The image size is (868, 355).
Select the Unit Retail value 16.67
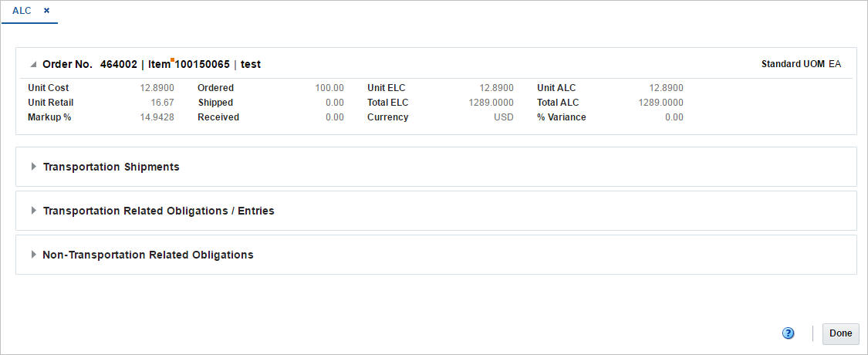pos(163,103)
